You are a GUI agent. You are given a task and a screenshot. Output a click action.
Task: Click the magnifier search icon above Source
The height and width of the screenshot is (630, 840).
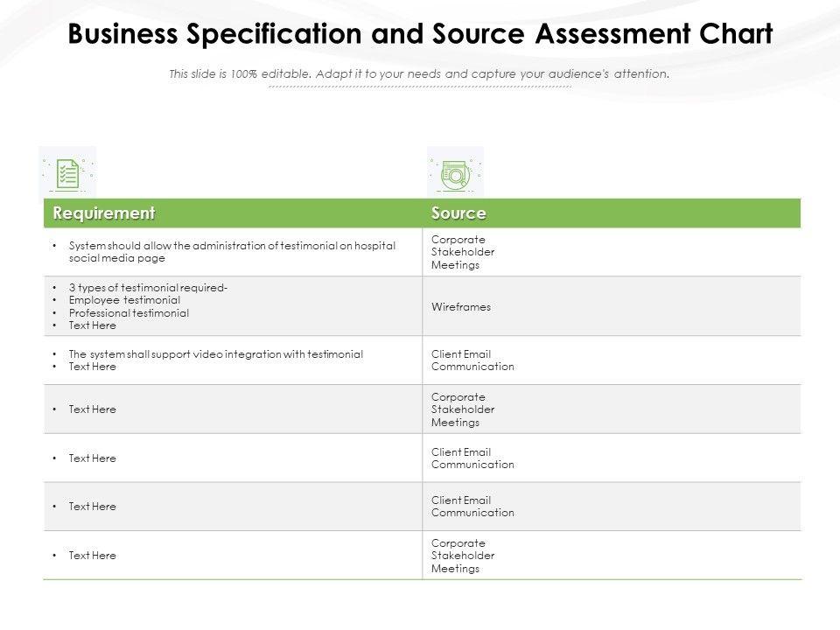pos(455,175)
